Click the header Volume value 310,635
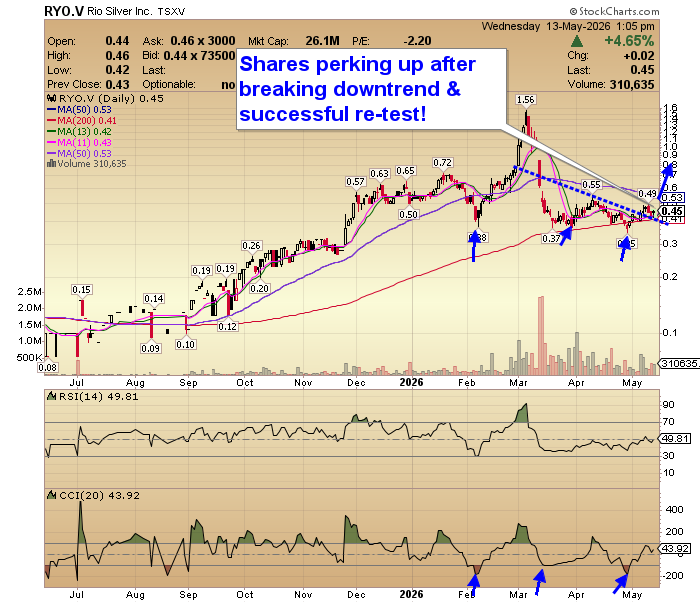 (632, 84)
